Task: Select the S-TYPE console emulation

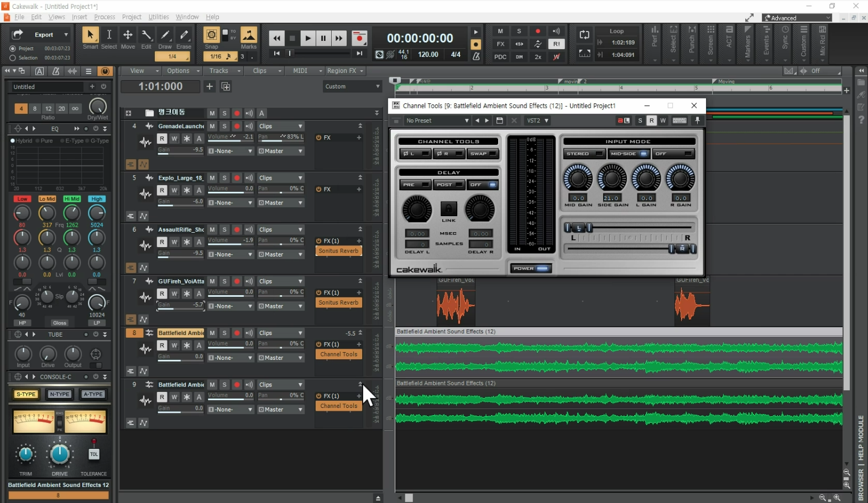Action: [25, 394]
